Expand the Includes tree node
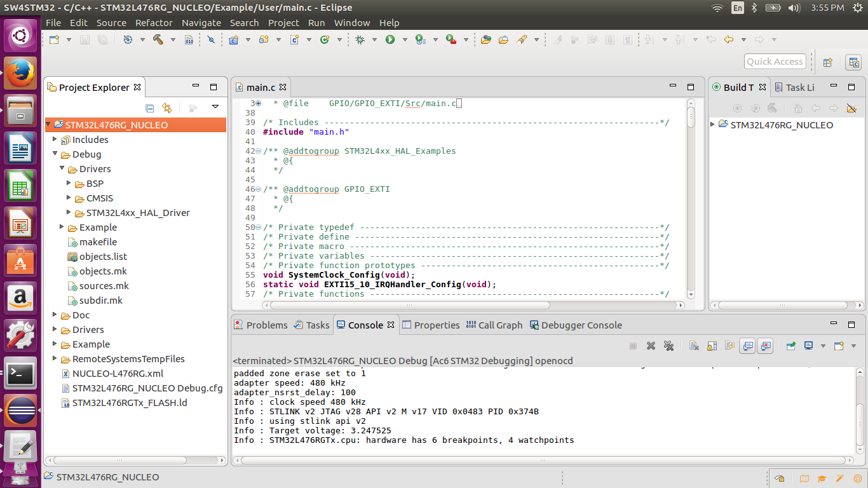The height and width of the screenshot is (488, 868). [x=55, y=140]
